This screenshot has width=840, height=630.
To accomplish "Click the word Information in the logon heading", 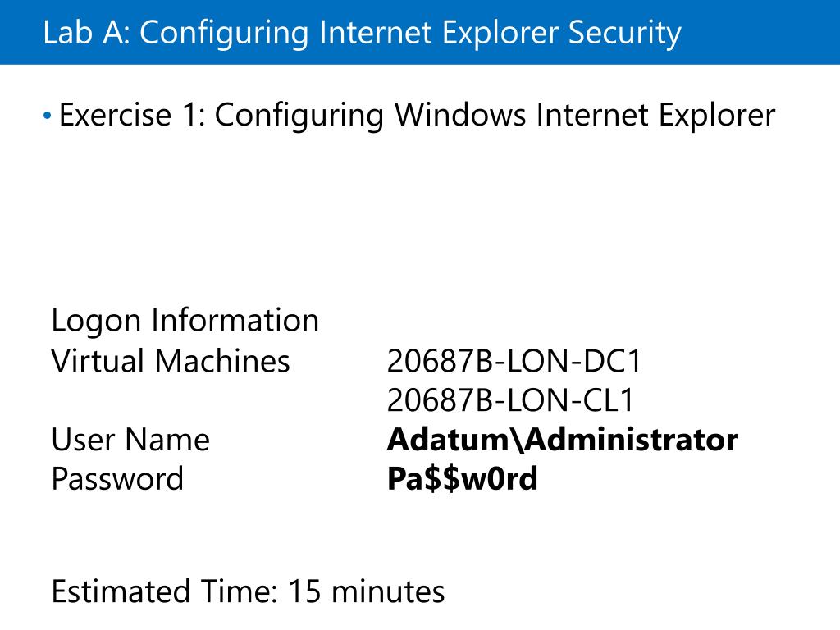I will [x=235, y=321].
